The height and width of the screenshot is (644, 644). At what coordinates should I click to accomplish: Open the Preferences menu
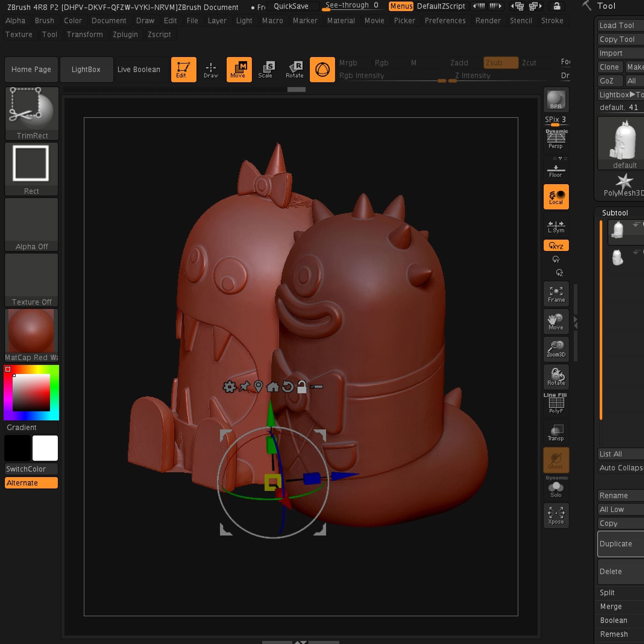pos(445,20)
